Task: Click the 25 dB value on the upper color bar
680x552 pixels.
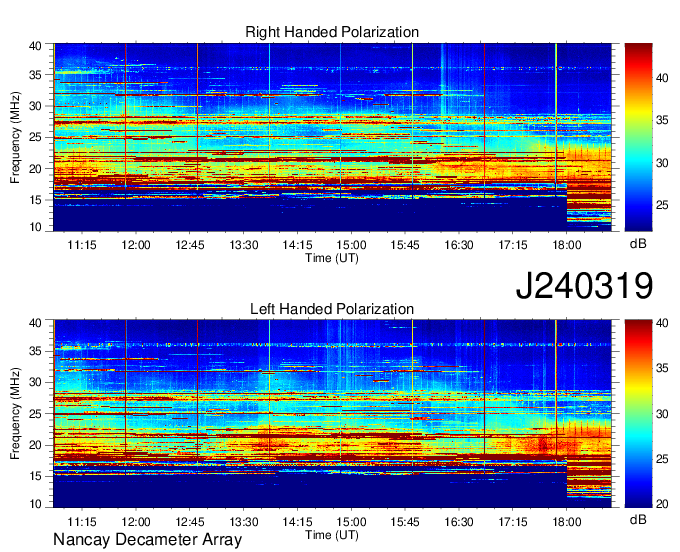Action: [x=662, y=205]
